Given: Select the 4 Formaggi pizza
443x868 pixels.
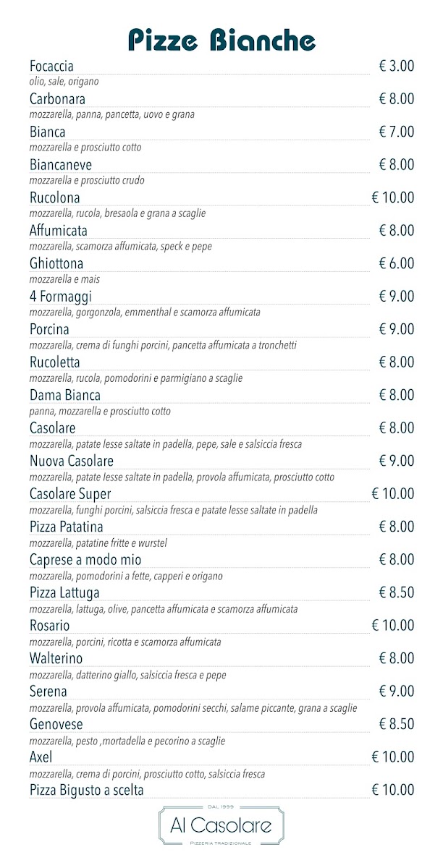Looking at the screenshot, I should [x=61, y=297].
